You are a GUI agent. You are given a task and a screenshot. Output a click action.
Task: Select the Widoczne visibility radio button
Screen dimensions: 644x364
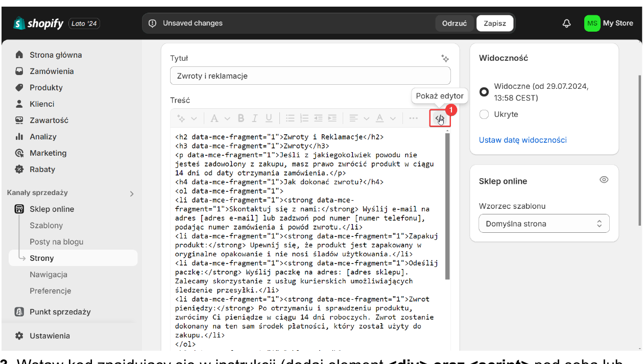484,92
